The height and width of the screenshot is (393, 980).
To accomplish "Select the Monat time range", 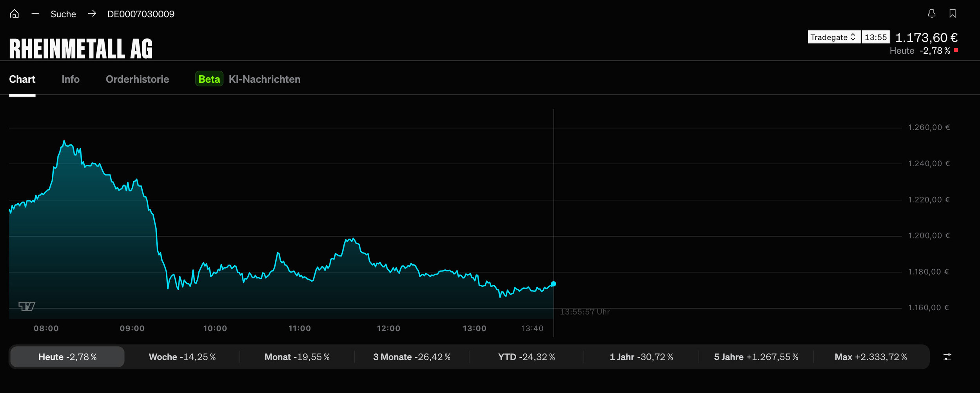I will coord(297,357).
